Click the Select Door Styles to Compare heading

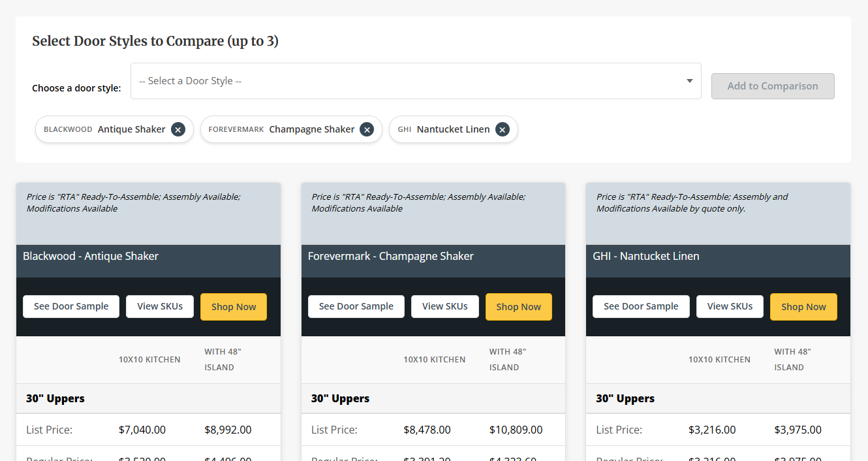click(x=155, y=41)
